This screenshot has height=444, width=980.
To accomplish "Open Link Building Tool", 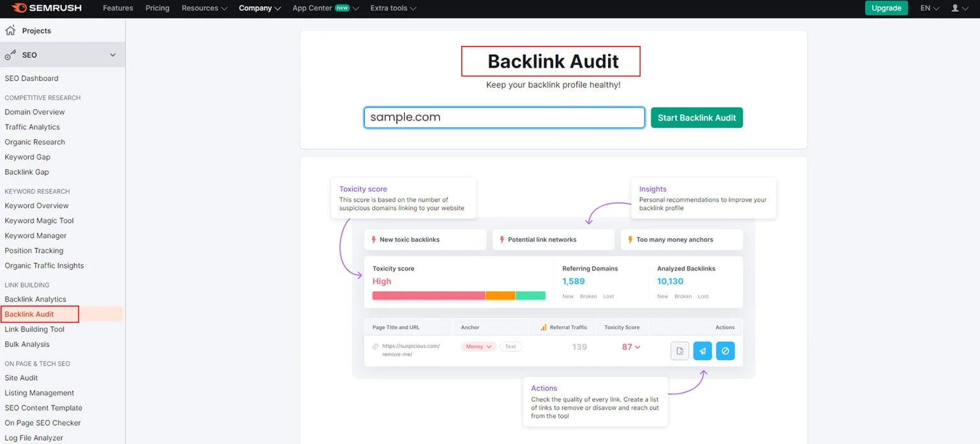I will pyautogui.click(x=34, y=329).
